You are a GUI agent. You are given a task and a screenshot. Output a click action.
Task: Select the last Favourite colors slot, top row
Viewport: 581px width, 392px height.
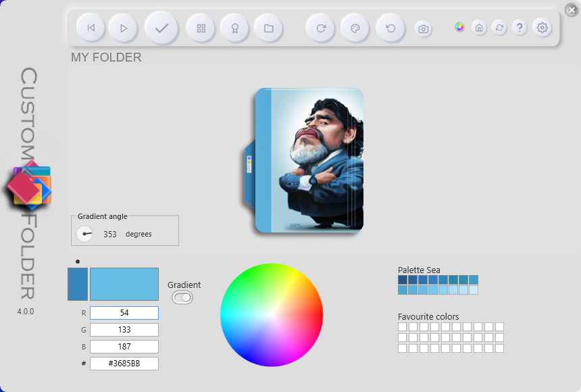click(499, 326)
